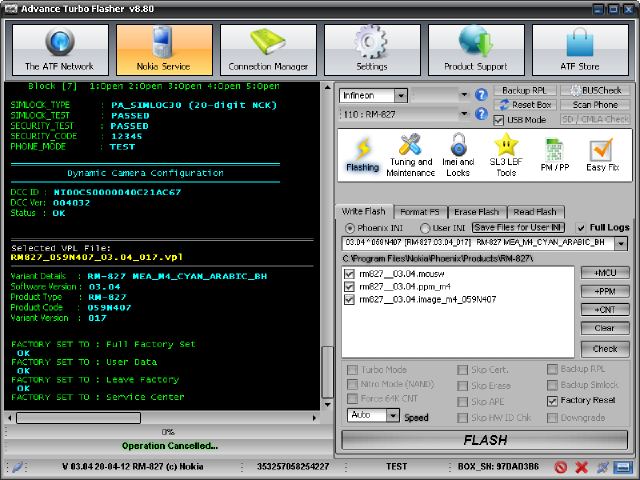This screenshot has width=640, height=480.
Task: Open the ATF Store
Action: tap(580, 50)
